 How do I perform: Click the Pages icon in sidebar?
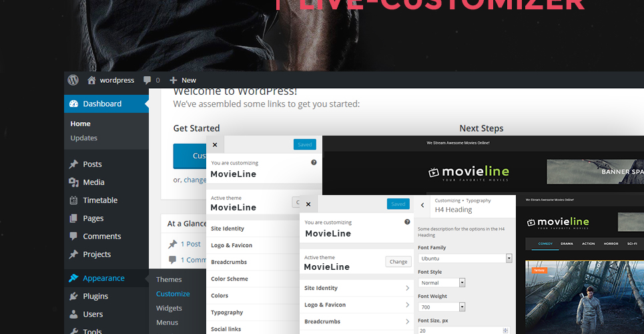(73, 218)
